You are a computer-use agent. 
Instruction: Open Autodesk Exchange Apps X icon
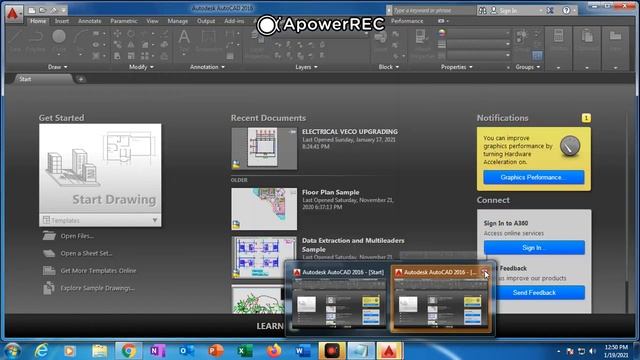(x=550, y=10)
